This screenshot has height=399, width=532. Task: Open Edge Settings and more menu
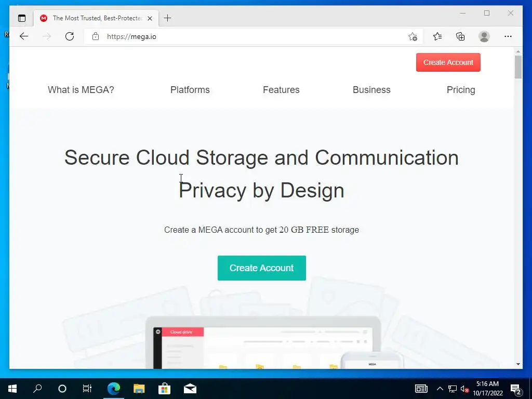pos(508,36)
